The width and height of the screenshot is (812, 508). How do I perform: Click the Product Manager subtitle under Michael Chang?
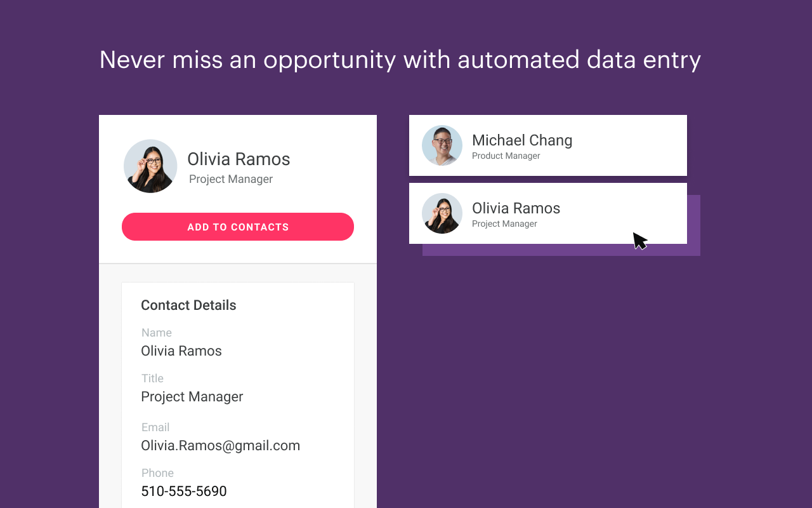506,156
